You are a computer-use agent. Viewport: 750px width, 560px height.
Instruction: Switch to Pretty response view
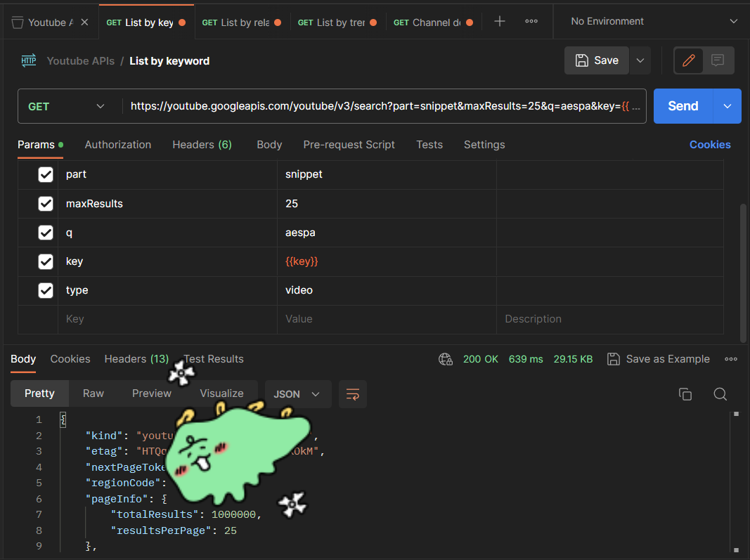click(x=39, y=393)
